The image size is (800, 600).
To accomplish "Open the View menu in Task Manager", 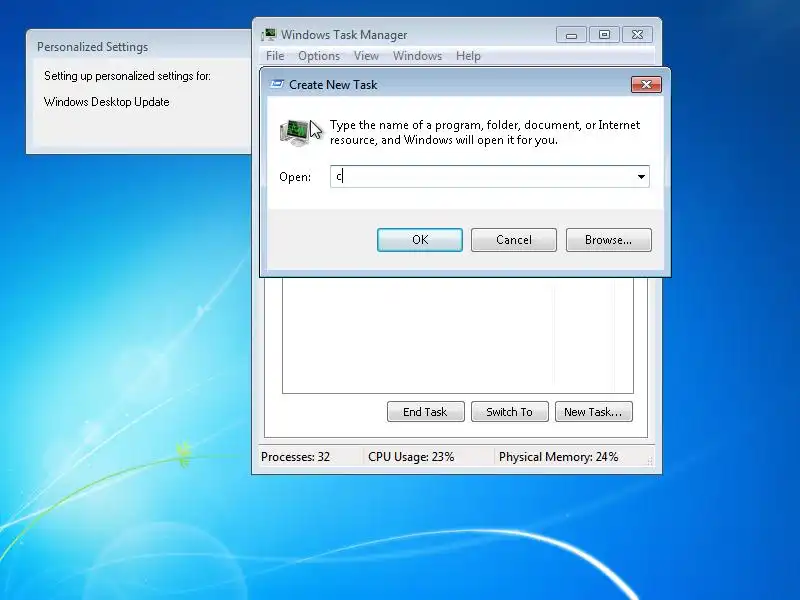I will (366, 56).
